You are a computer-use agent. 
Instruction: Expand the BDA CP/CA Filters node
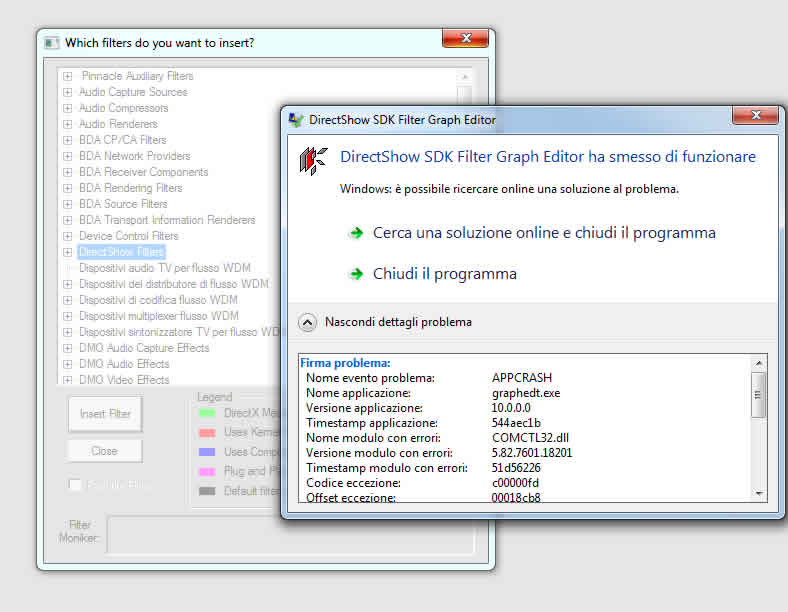tap(68, 140)
